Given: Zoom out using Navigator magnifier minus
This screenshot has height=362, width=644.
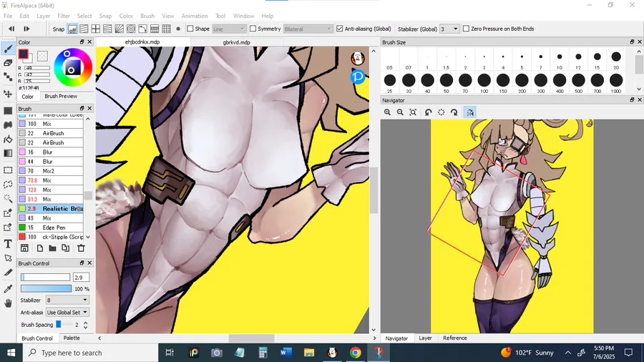Looking at the screenshot, I should coord(400,112).
